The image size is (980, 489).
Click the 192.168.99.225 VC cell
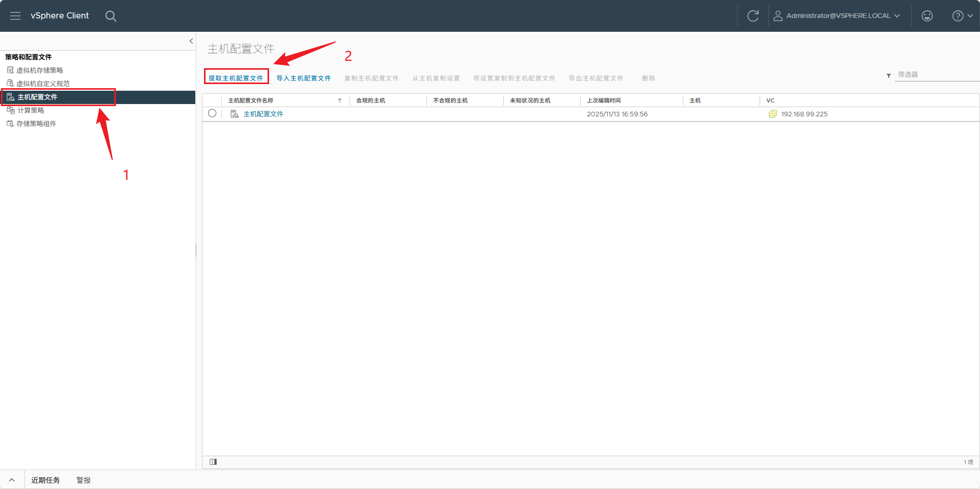point(804,114)
